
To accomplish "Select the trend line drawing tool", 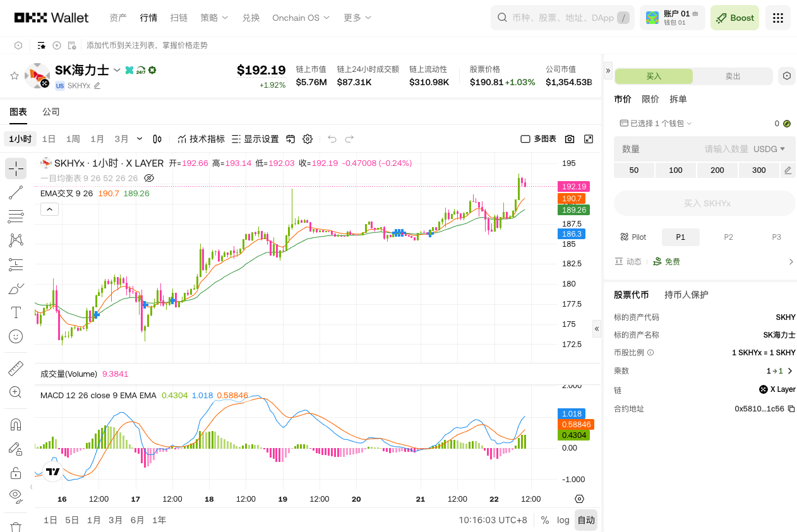I will (16, 192).
